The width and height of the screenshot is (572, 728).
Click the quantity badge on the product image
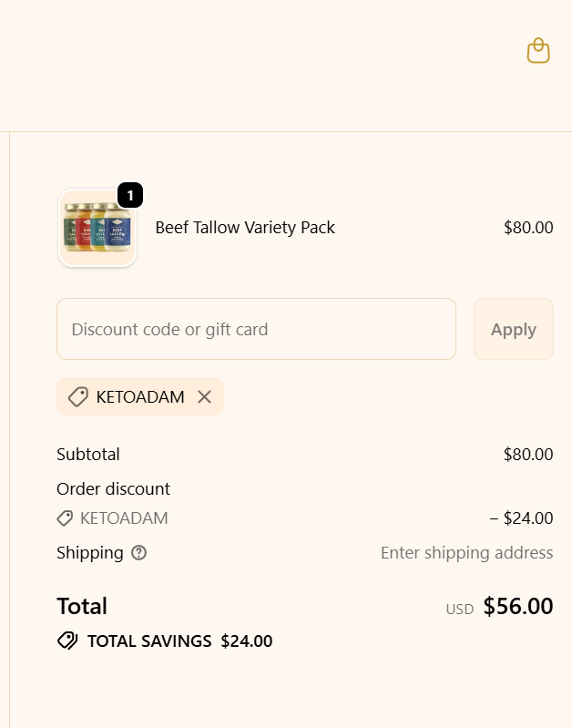click(x=130, y=195)
